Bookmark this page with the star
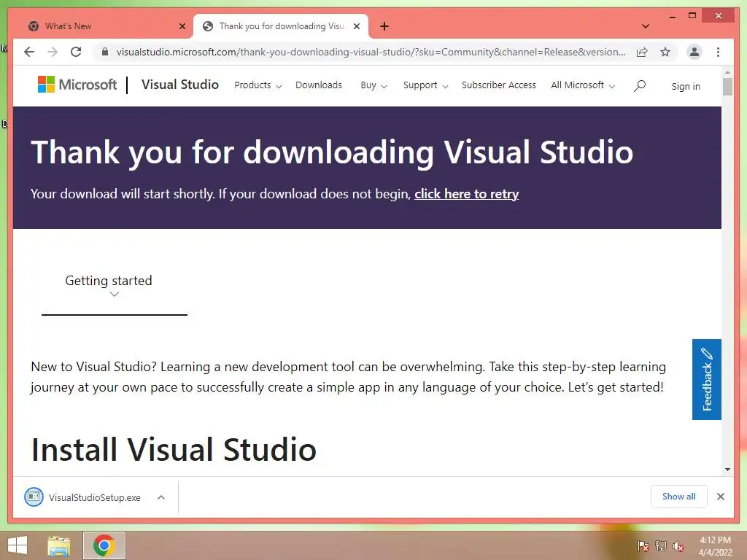 pos(665,52)
